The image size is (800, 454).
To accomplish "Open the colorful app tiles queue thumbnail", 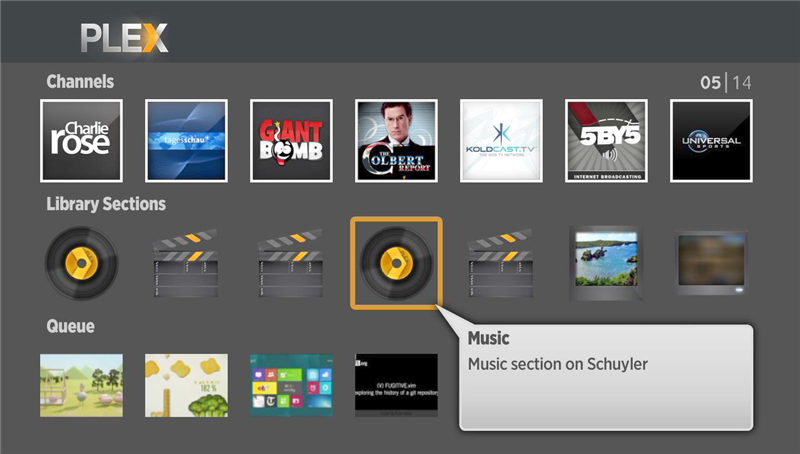I will click(291, 385).
